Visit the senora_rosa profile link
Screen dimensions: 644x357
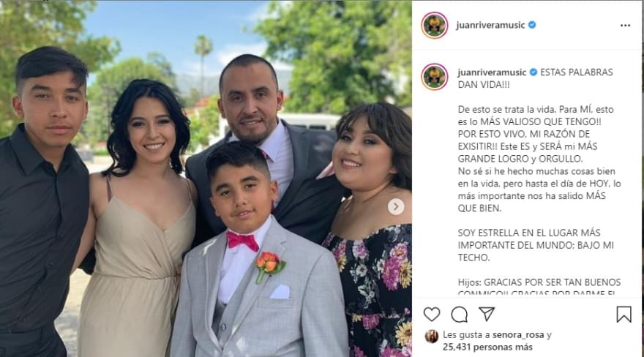[x=518, y=335]
